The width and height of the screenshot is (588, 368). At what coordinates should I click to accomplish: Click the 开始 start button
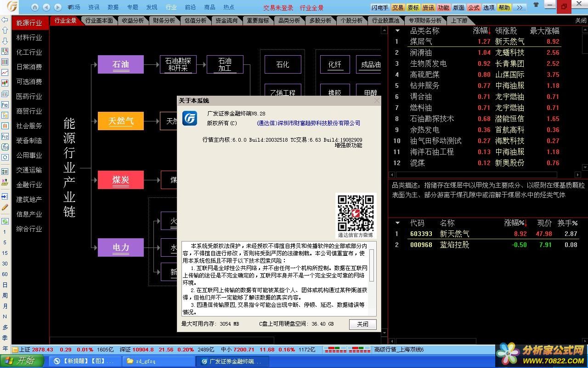click(x=22, y=361)
